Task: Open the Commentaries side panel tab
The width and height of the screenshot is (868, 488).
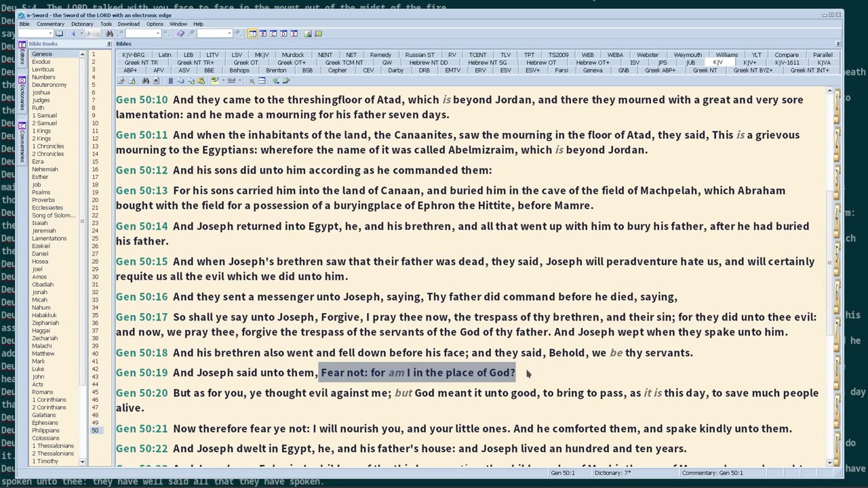Action: 22,142
